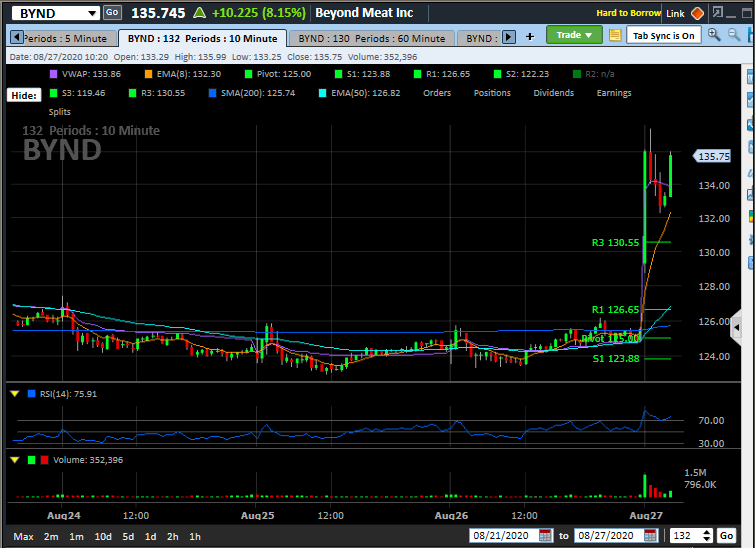Collapse the RSI(14) panel with yellow triangle
Screen dimensions: 755x548
point(15,394)
